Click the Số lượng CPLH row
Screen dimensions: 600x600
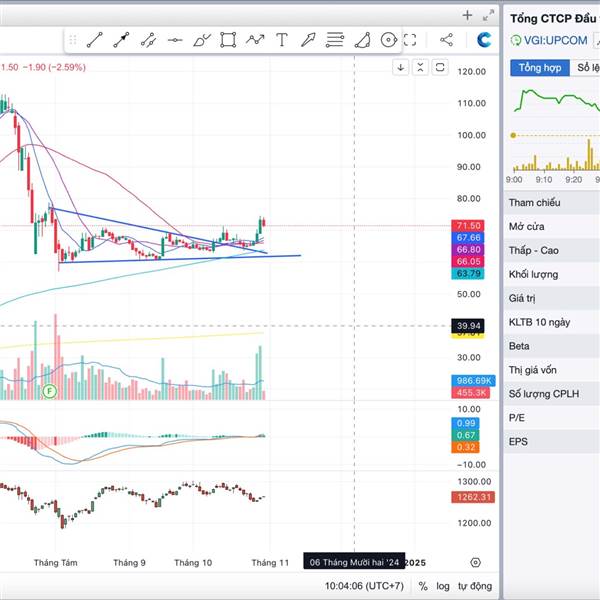552,394
